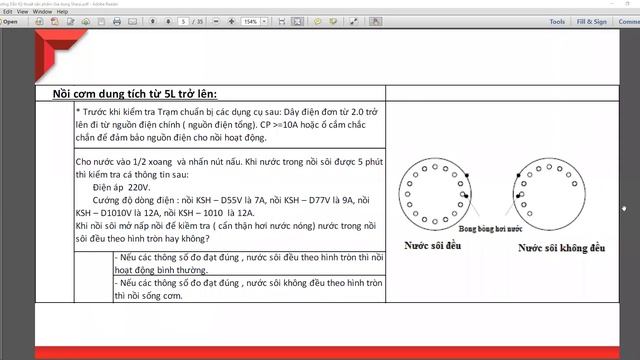Click the Open file button
This screenshot has width=640, height=360.
click(9, 22)
